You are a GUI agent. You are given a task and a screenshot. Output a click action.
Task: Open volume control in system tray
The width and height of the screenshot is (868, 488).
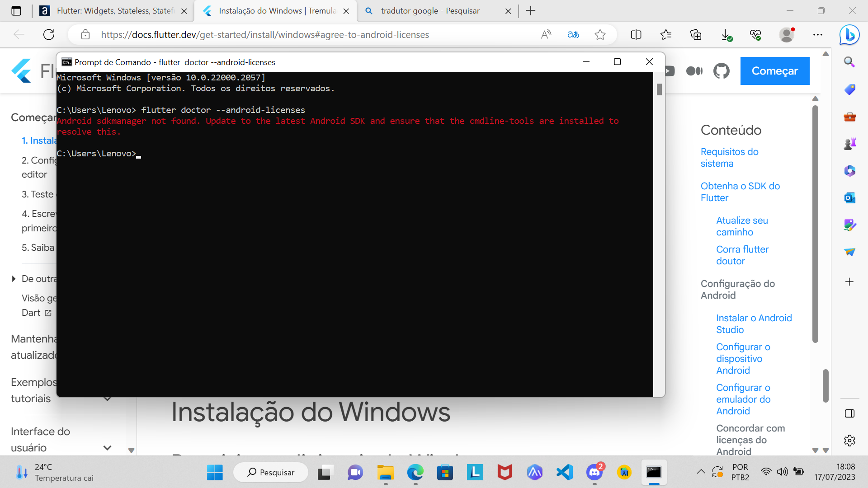click(x=782, y=472)
